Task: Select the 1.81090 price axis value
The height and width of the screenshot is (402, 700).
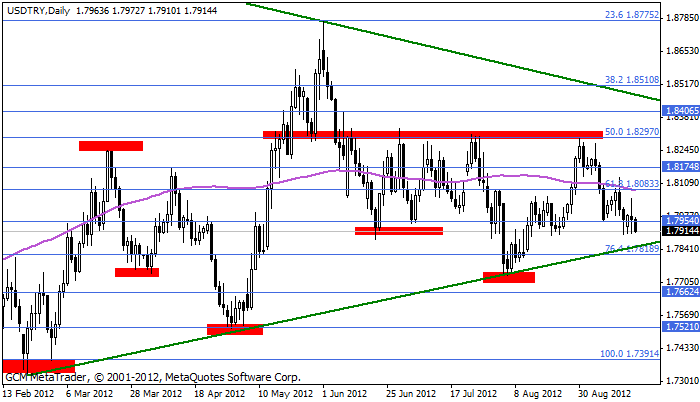Action: [682, 183]
